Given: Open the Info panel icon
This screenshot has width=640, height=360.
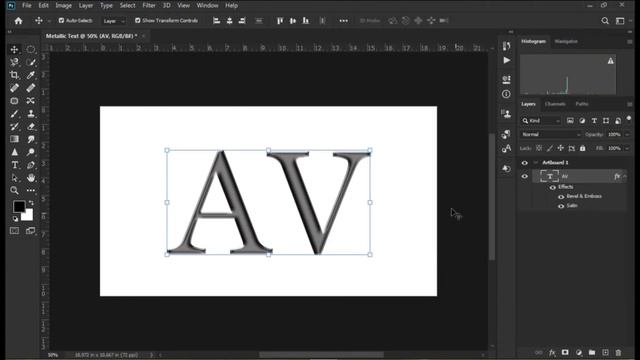Looking at the screenshot, I should (507, 94).
